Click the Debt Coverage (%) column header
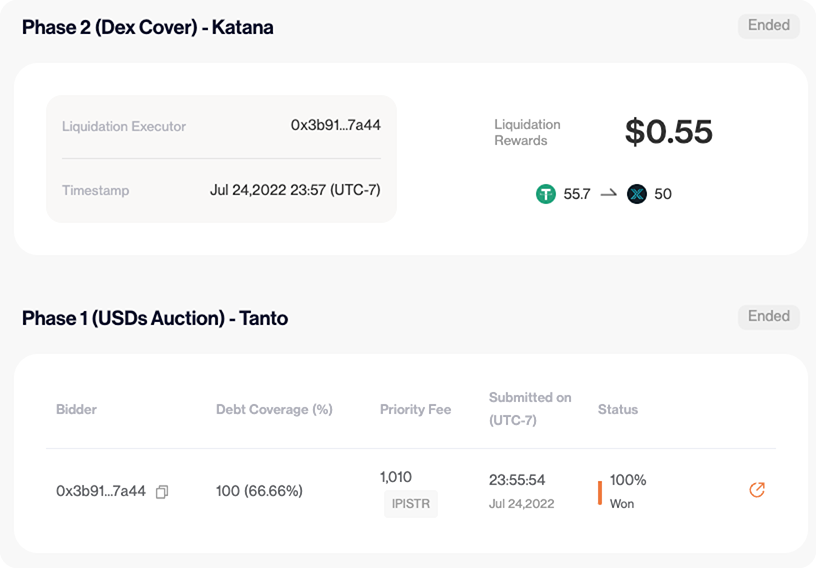 click(274, 409)
